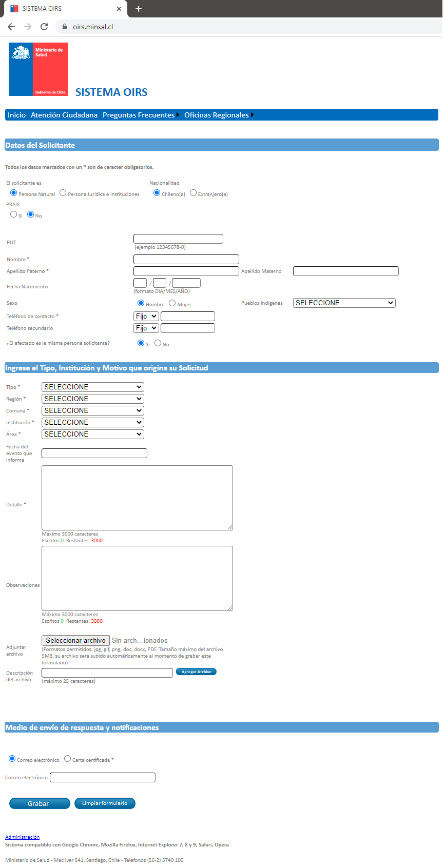Select Persona Jurídica e Instituciones option
The width and height of the screenshot is (445, 868).
[x=63, y=193]
